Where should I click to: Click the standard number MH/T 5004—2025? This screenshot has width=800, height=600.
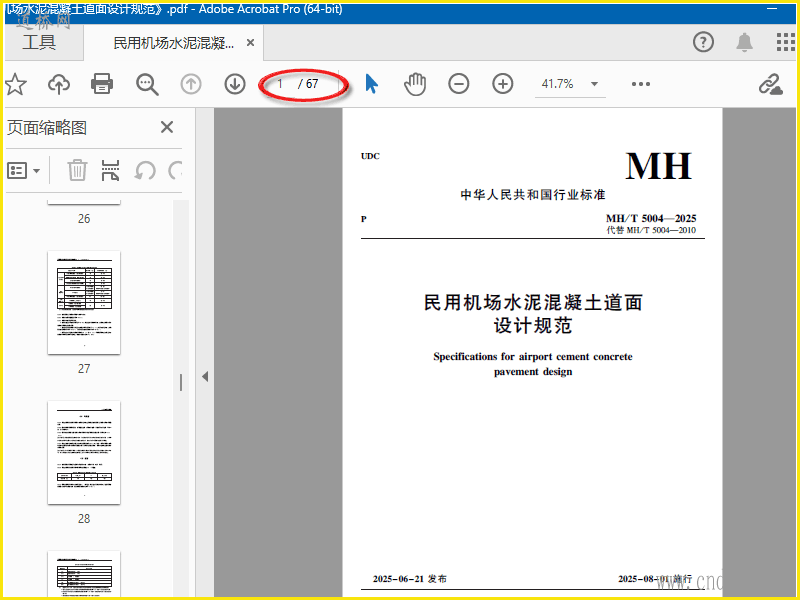tap(651, 218)
